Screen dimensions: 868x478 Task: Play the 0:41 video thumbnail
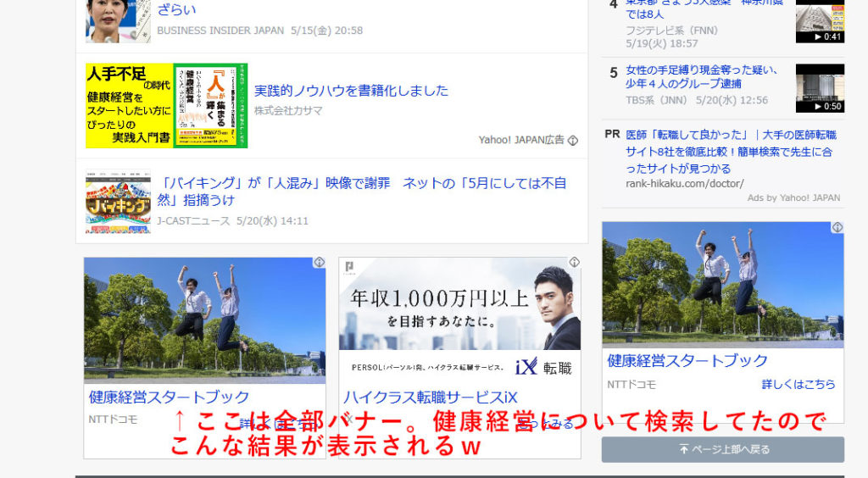tap(820, 21)
